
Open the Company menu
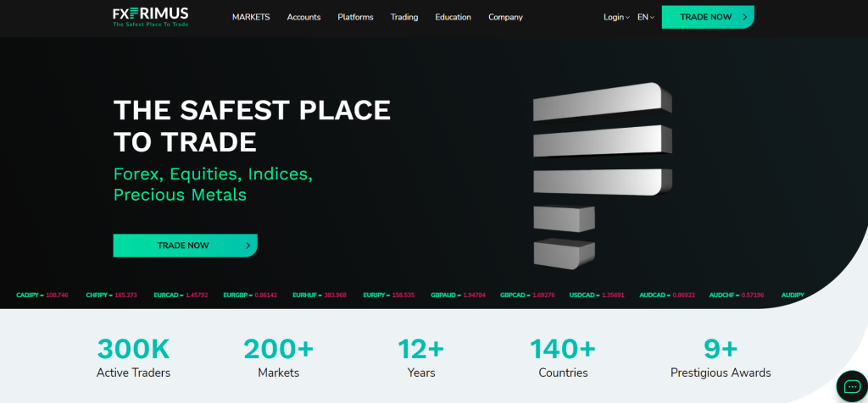click(x=505, y=17)
